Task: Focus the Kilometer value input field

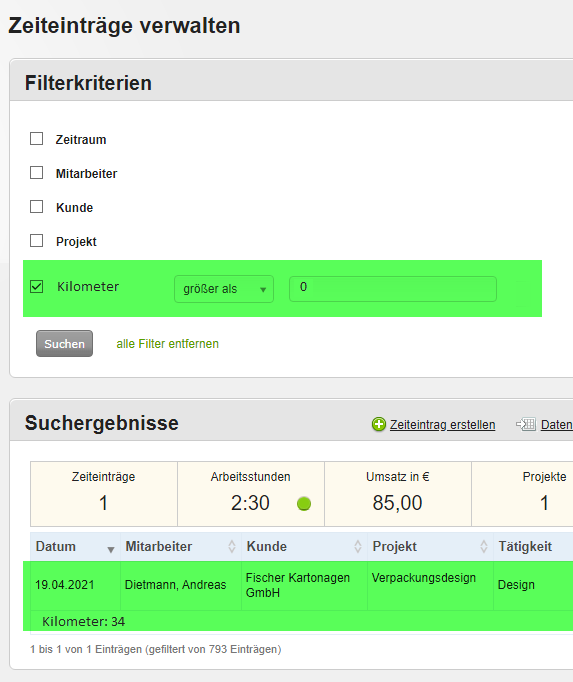Action: (x=393, y=289)
